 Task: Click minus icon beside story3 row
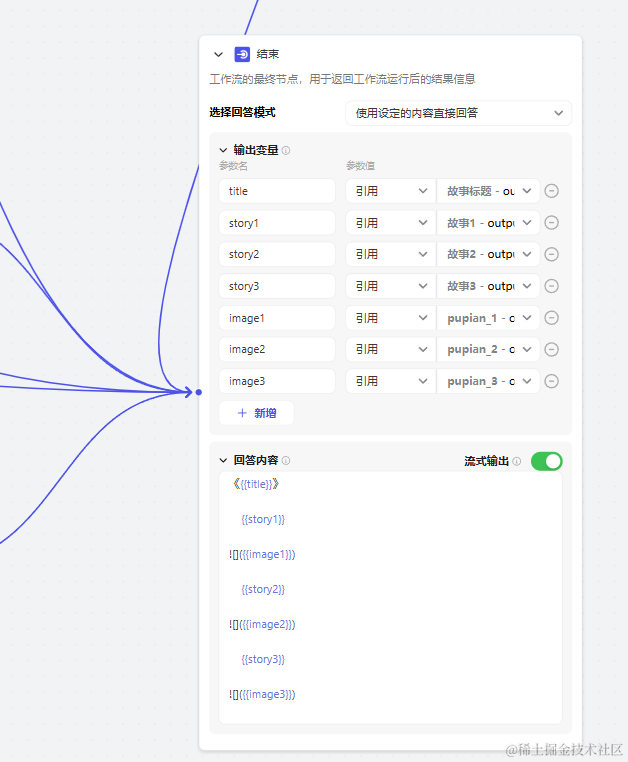point(551,286)
